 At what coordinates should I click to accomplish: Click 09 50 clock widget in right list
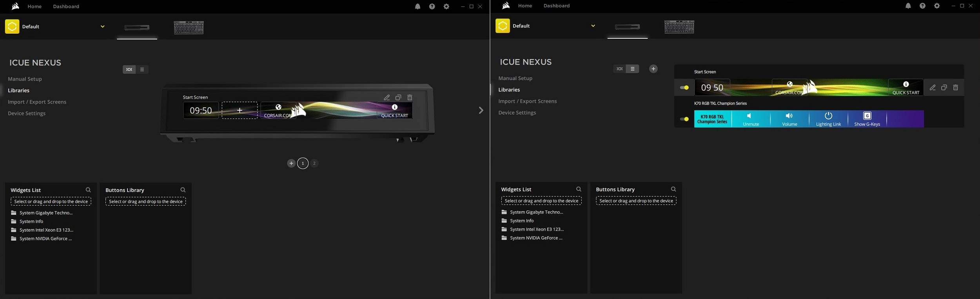(712, 88)
